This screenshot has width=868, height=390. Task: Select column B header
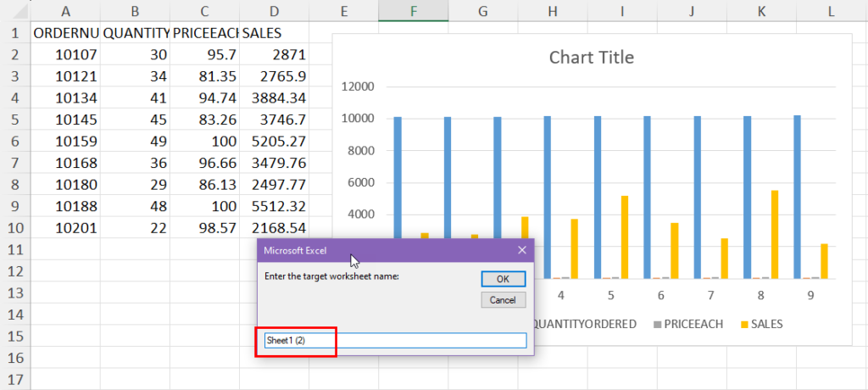tap(135, 11)
